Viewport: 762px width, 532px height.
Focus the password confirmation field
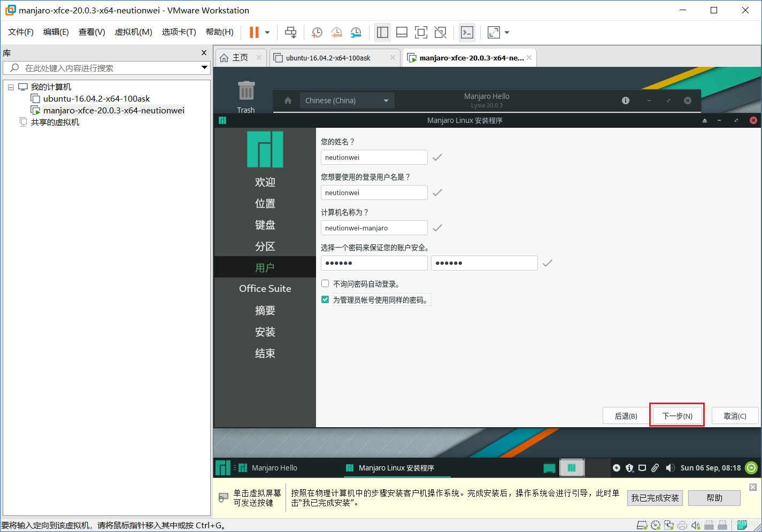[x=484, y=263]
